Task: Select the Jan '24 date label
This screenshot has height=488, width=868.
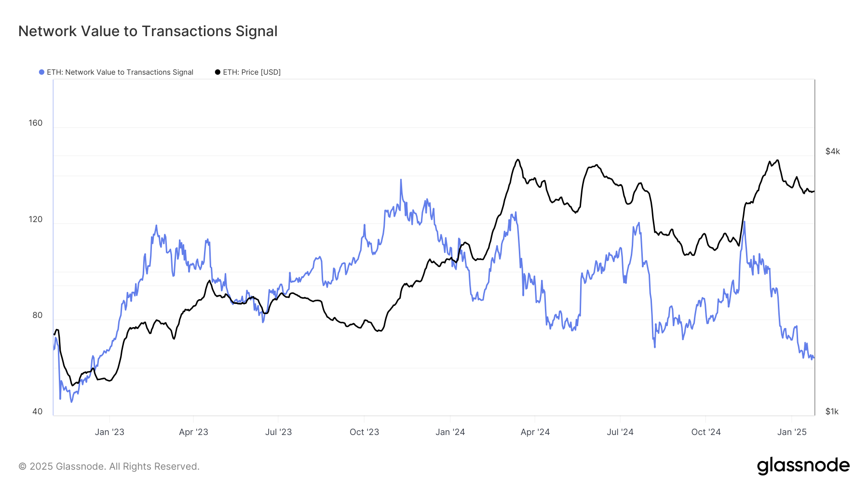Action: (450, 432)
